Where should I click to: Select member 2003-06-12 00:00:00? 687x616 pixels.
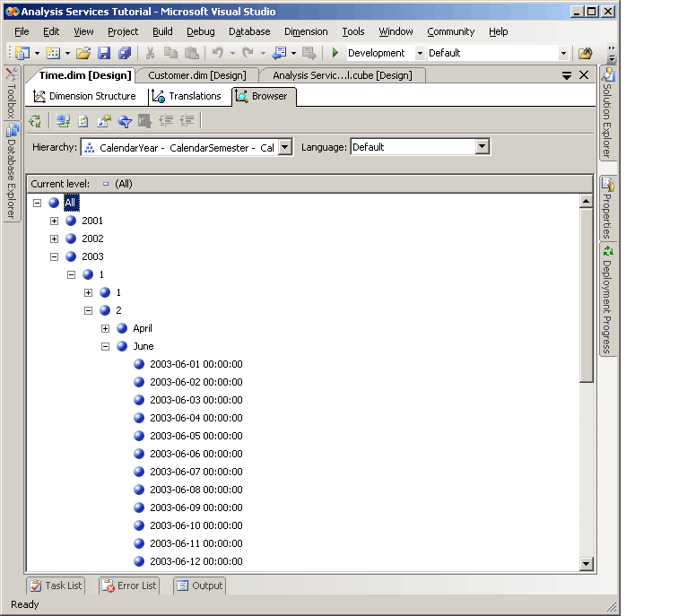point(196,561)
